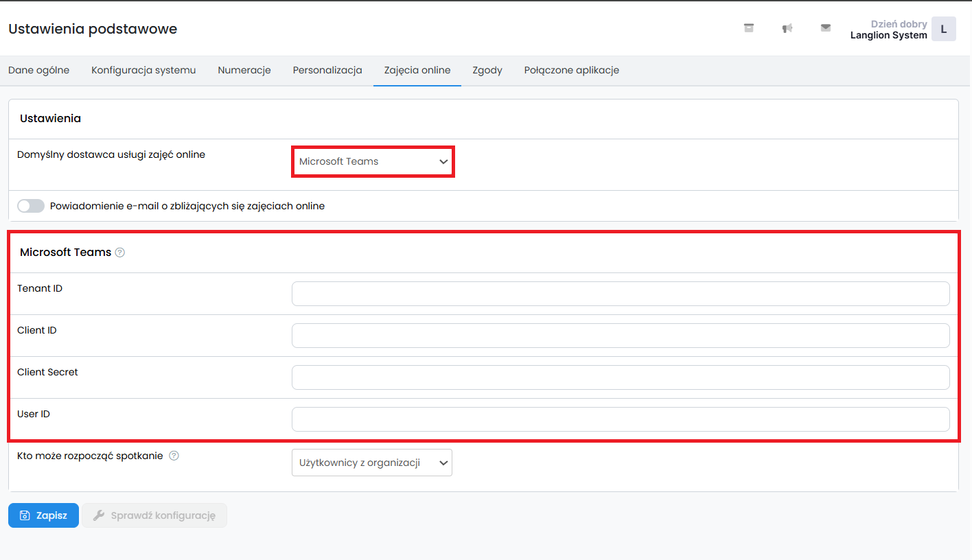
Task: Go to the Numeracje tab
Action: pyautogui.click(x=244, y=70)
